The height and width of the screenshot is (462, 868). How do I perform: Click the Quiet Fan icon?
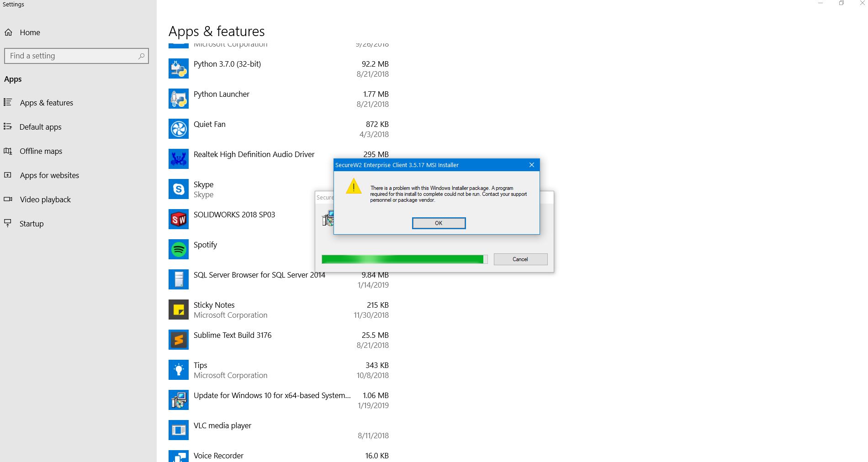(178, 129)
